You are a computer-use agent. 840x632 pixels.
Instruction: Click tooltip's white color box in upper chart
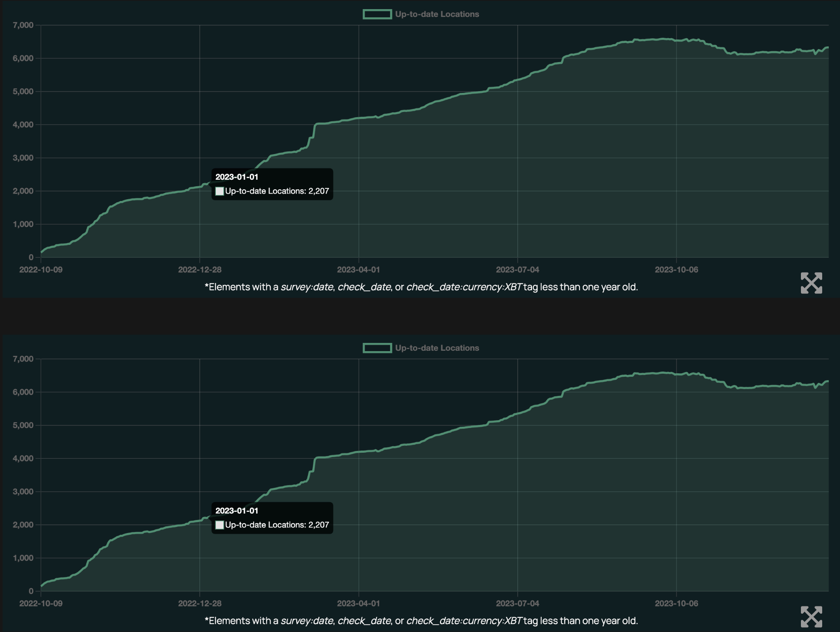click(x=220, y=191)
